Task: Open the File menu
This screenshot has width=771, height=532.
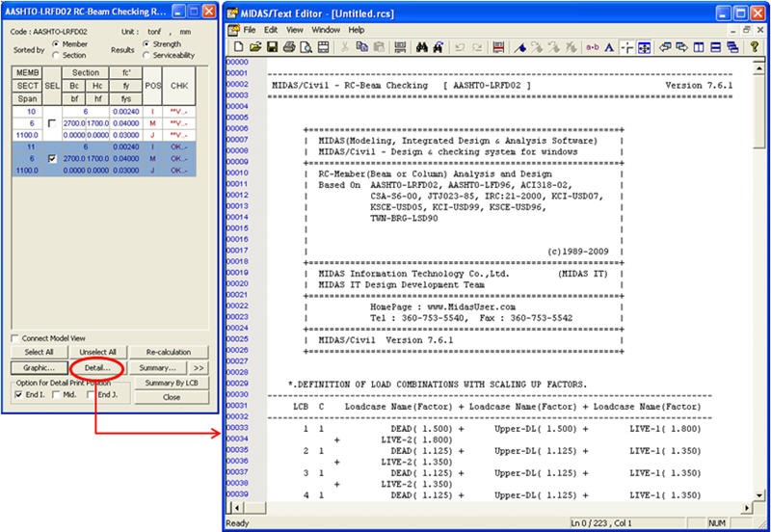Action: tap(250, 30)
